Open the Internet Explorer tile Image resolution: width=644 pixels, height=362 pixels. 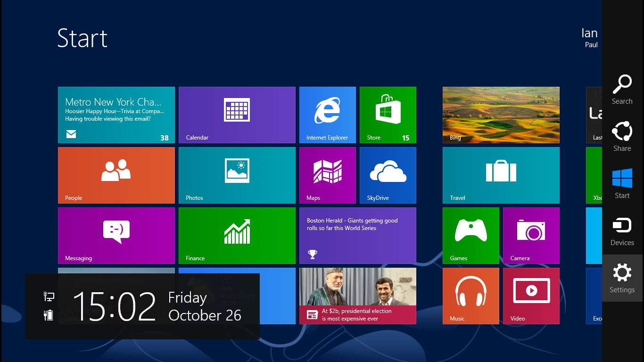(327, 115)
